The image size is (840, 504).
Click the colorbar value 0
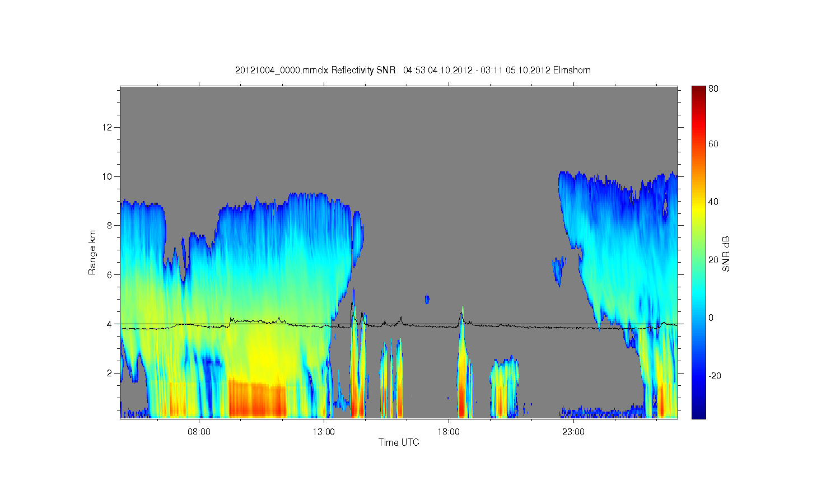[x=711, y=318]
